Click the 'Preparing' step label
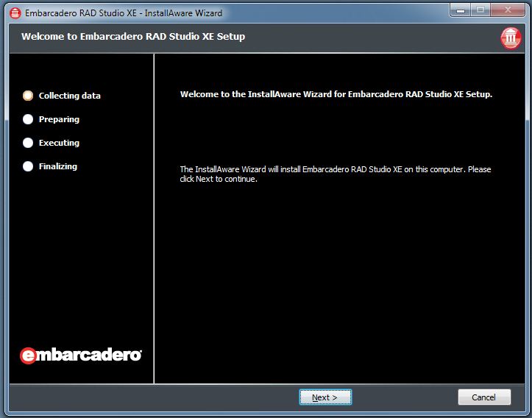 (59, 119)
